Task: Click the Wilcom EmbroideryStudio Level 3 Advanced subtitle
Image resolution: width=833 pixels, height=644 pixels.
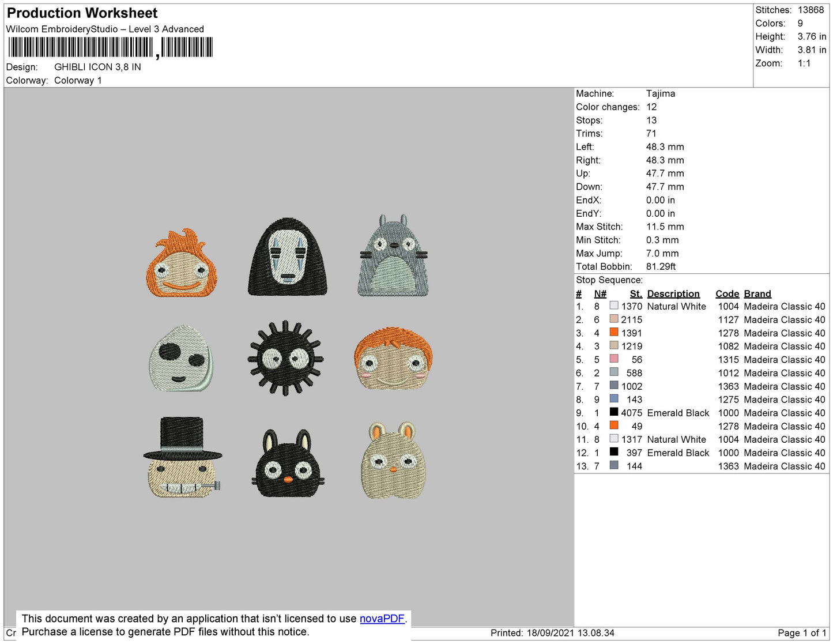Action: pyautogui.click(x=105, y=29)
